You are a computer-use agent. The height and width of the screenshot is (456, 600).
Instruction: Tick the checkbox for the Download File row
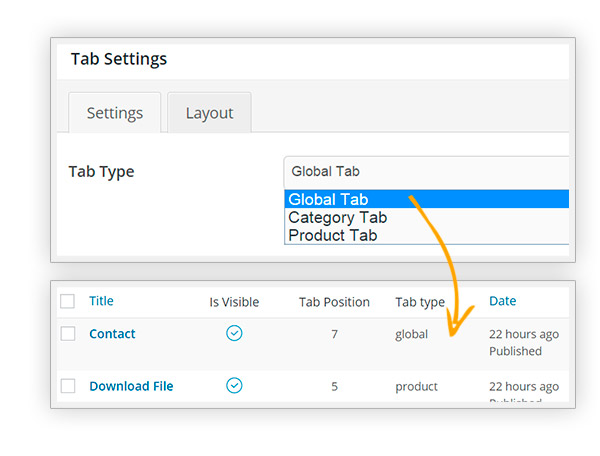click(68, 386)
